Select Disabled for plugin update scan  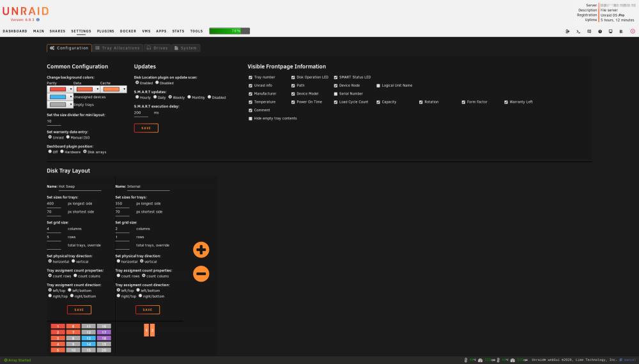coord(157,82)
